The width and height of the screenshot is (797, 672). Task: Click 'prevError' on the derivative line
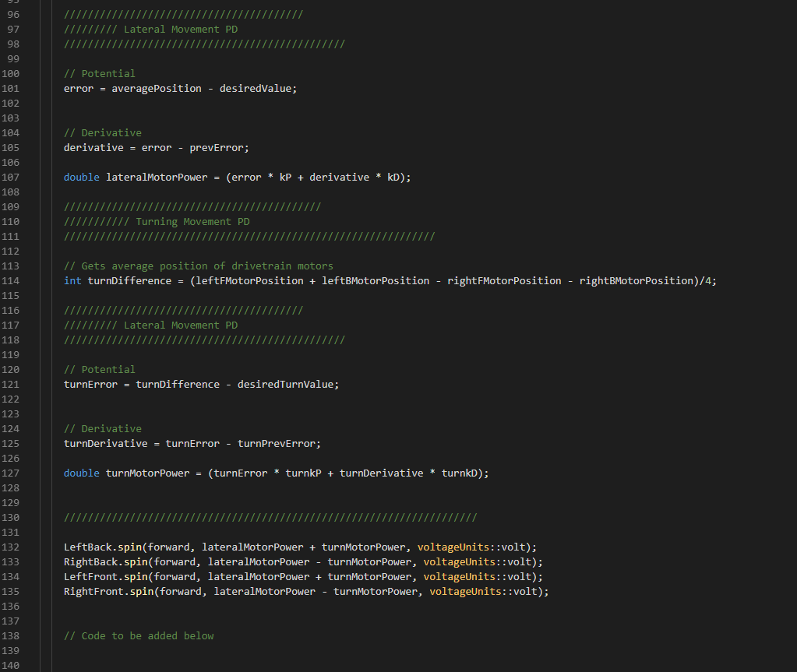coord(217,148)
